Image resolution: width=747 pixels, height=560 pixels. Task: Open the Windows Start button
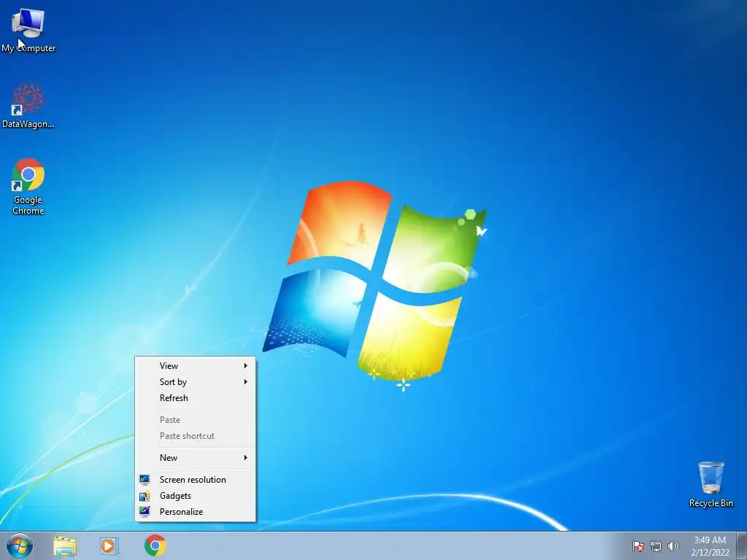20,545
